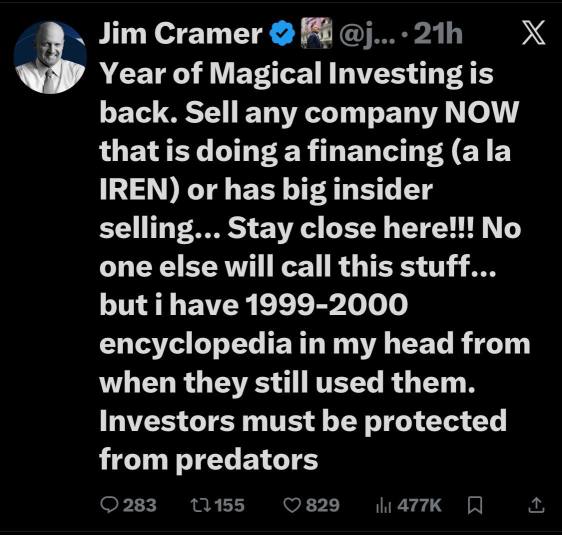Viewport: 562px width, 535px height.
Task: Reply using the speech bubble icon
Action: [109, 505]
